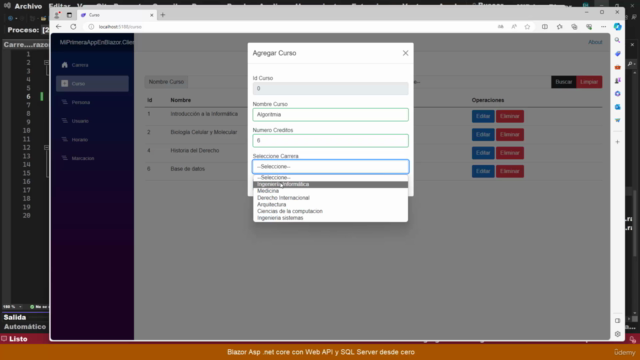Open the Edge sidebar search icon

click(618, 40)
